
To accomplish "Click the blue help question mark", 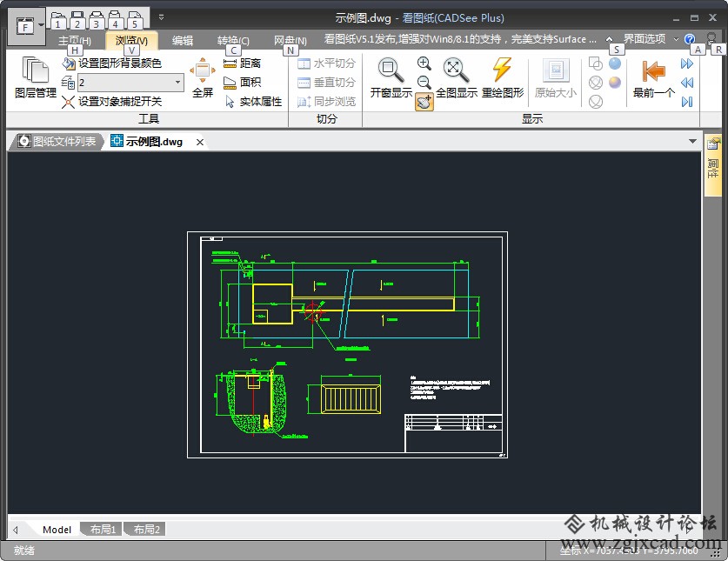I will 690,38.
